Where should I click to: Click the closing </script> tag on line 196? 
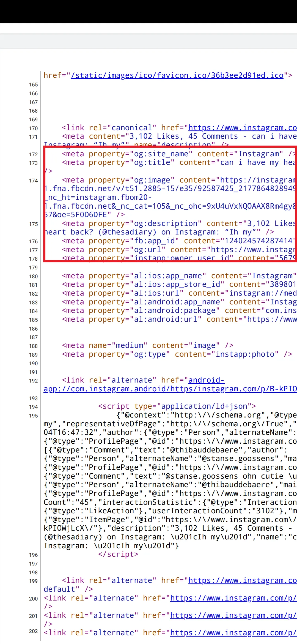(x=118, y=554)
